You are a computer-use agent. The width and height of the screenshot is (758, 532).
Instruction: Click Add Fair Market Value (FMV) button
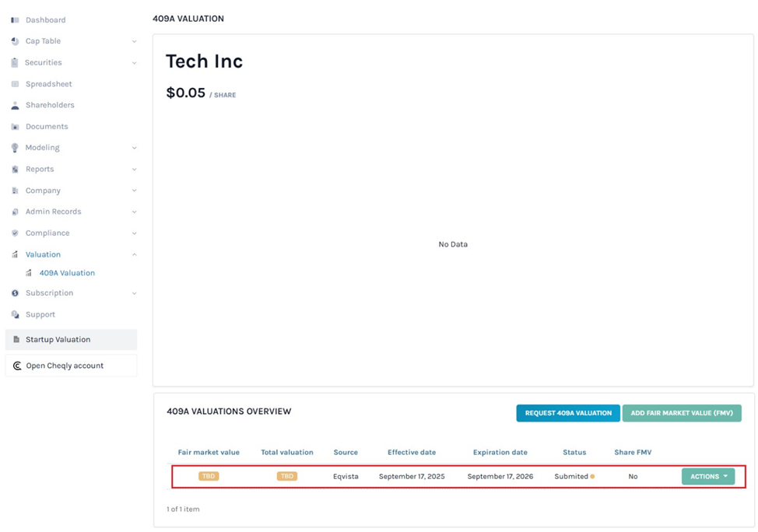[x=681, y=413]
